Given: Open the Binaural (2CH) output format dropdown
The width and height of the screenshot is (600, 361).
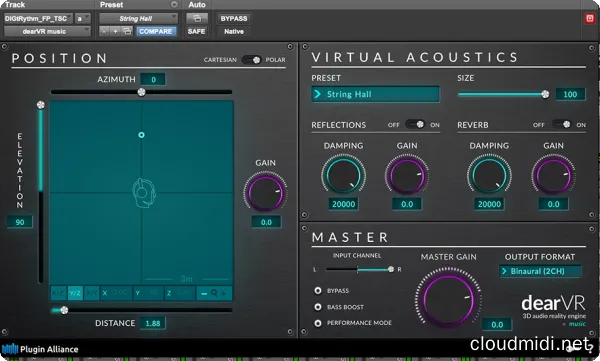Looking at the screenshot, I should (540, 271).
